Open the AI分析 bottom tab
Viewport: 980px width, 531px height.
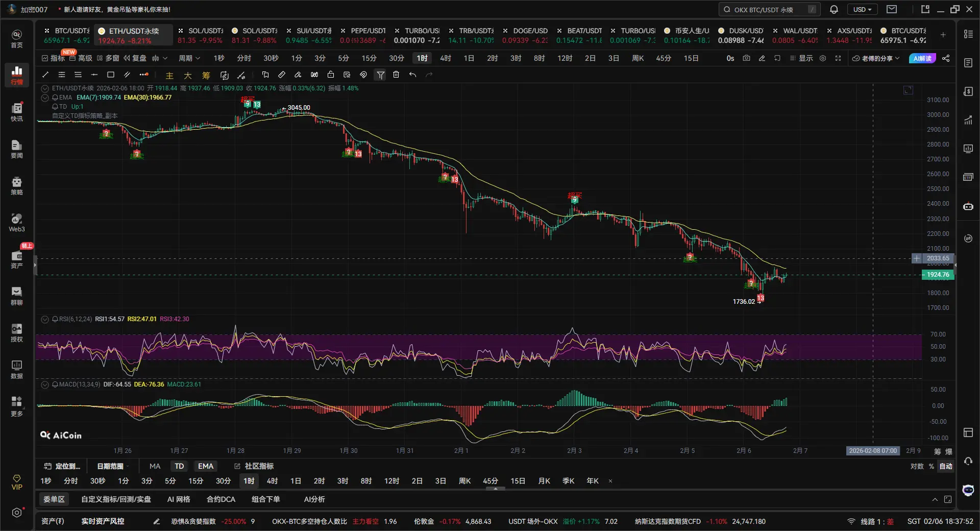[x=314, y=499]
